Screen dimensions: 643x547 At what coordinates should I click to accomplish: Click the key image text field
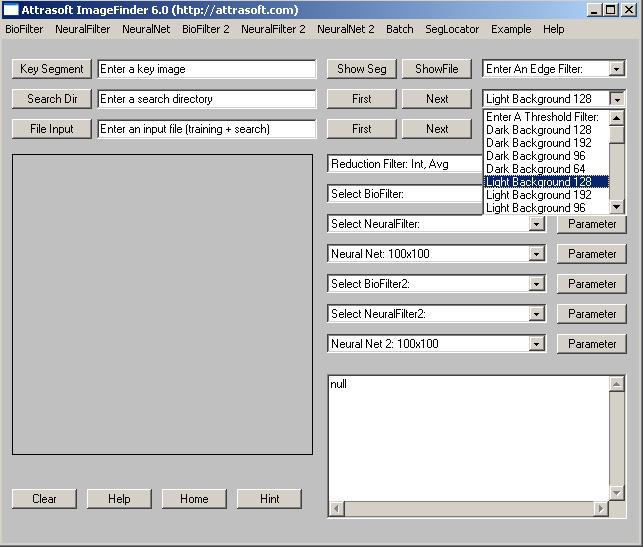pyautogui.click(x=206, y=69)
